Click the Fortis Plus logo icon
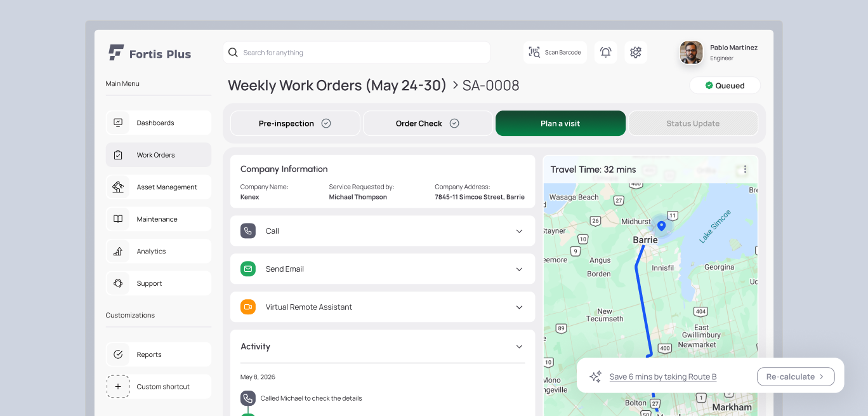Viewport: 868px width, 416px height. [115, 53]
